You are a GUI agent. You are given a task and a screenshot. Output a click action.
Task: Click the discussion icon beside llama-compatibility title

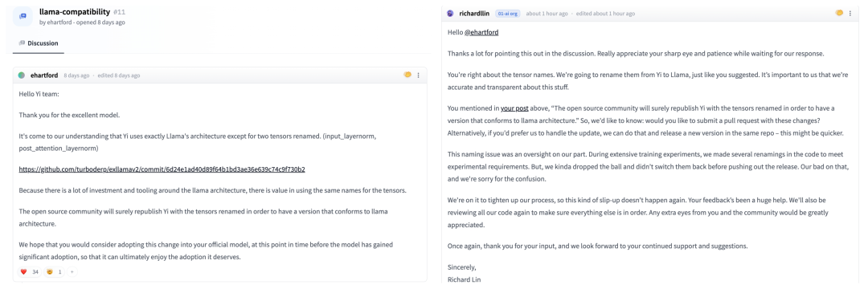click(23, 17)
